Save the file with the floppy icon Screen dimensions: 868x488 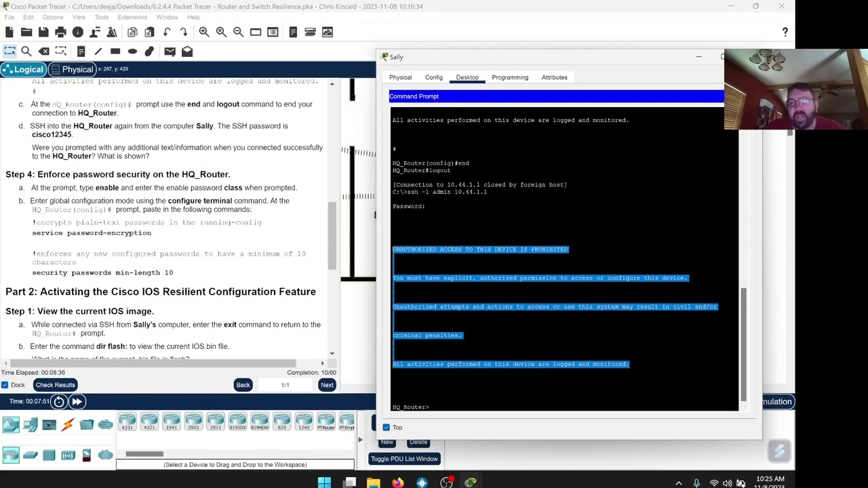[x=43, y=32]
